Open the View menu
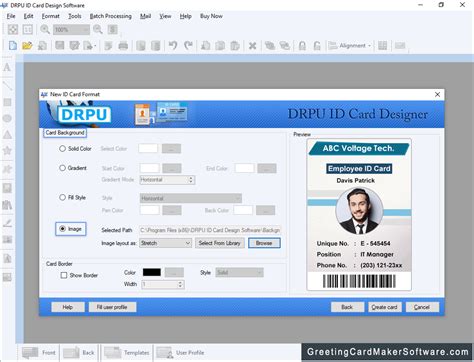The width and height of the screenshot is (474, 362). point(165,16)
